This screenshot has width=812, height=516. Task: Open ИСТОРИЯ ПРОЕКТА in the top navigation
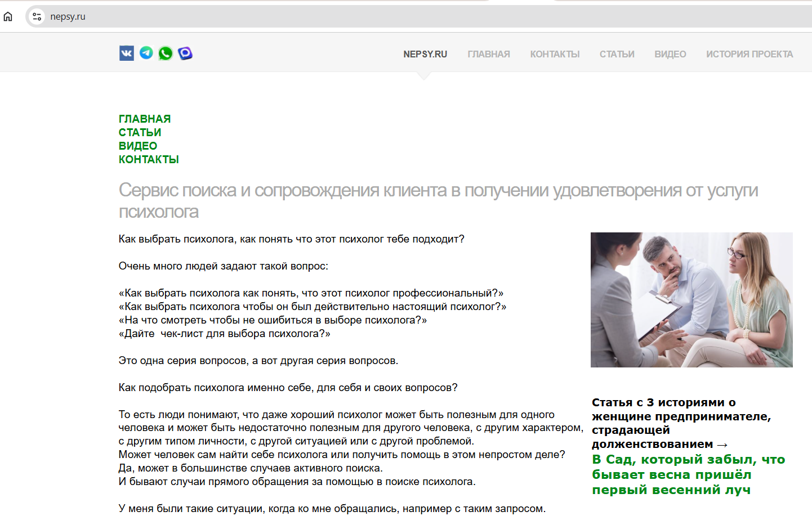click(x=749, y=54)
